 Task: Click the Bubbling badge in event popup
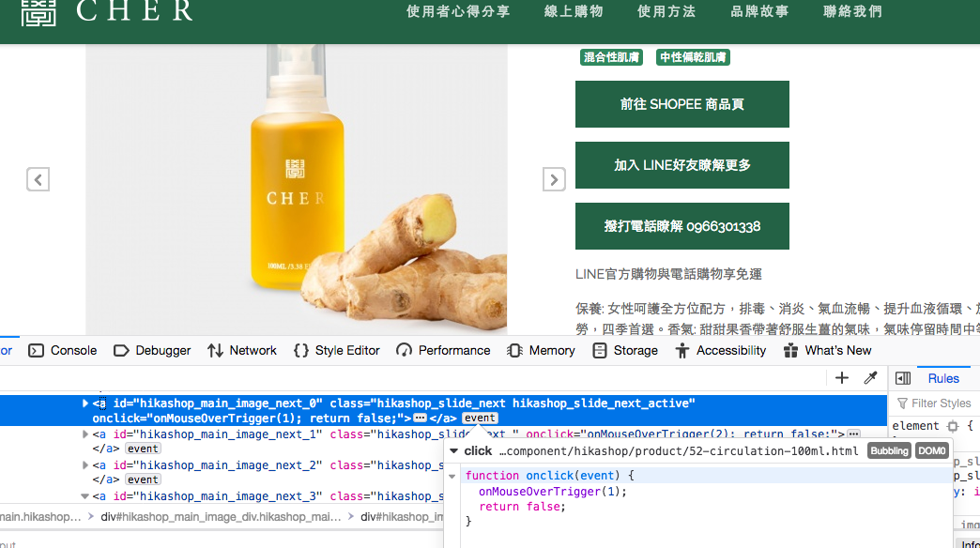pyautogui.click(x=889, y=451)
